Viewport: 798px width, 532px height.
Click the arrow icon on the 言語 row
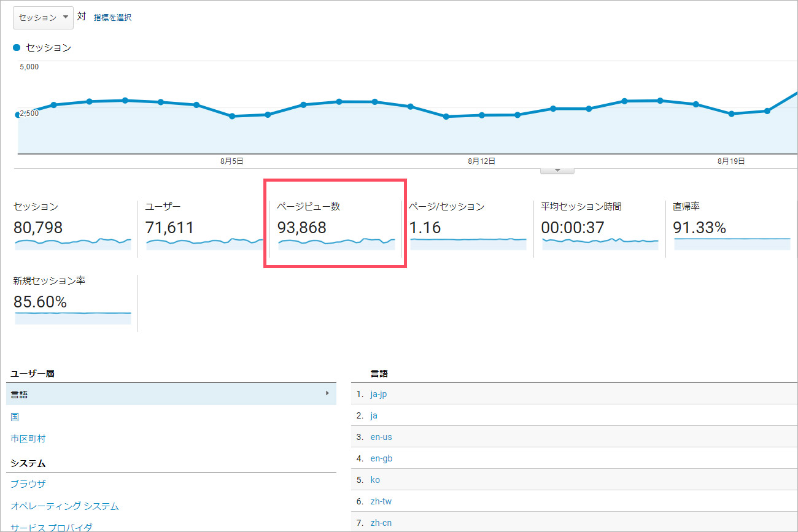(x=327, y=393)
